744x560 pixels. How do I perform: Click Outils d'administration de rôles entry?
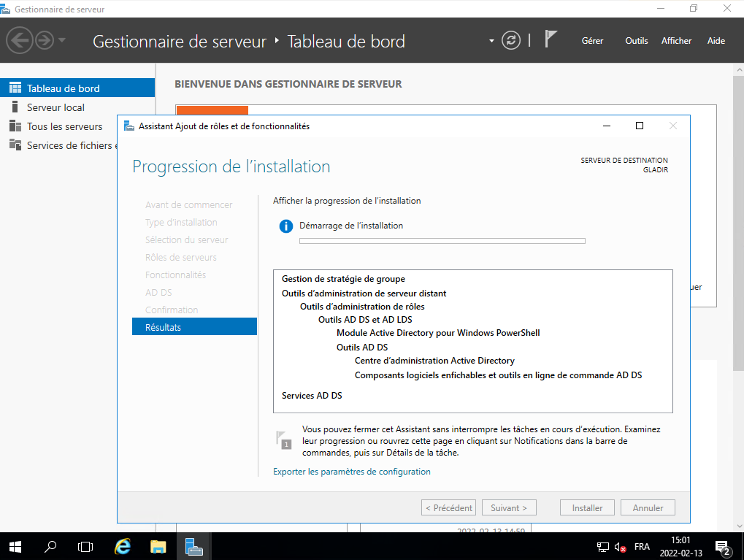coord(362,307)
